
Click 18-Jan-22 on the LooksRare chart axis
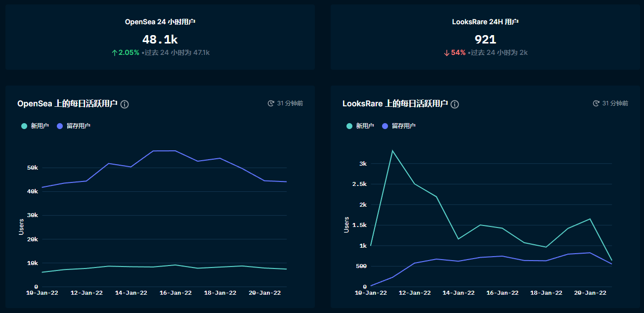pos(546,293)
